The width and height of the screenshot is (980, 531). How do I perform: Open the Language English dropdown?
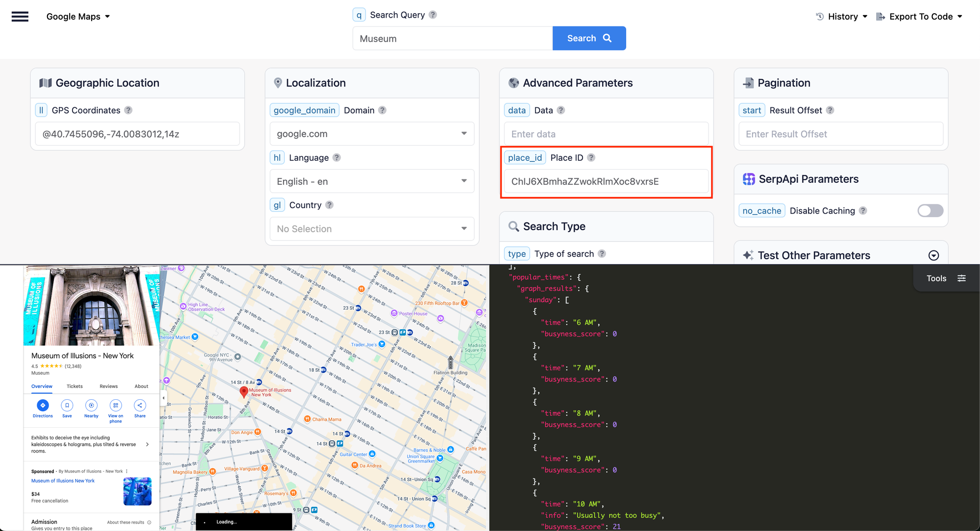pos(372,181)
